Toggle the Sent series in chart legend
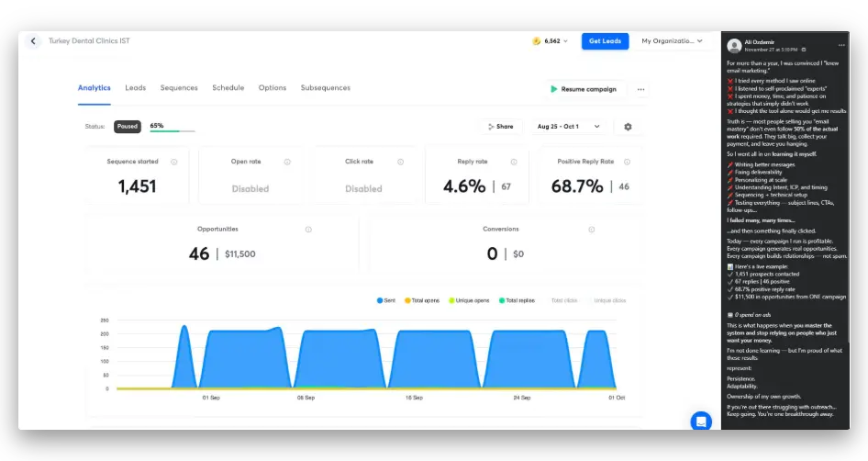Viewport: 868px width, 461px height. [x=386, y=300]
